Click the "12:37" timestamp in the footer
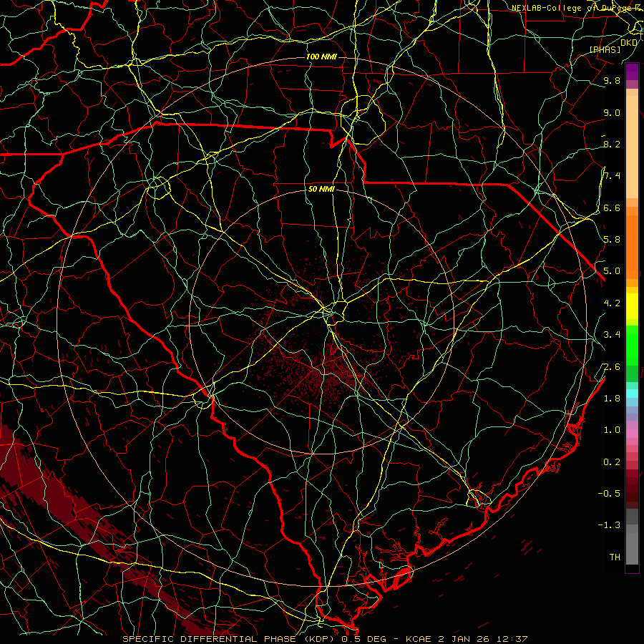This screenshot has width=644, height=644. tap(512, 639)
